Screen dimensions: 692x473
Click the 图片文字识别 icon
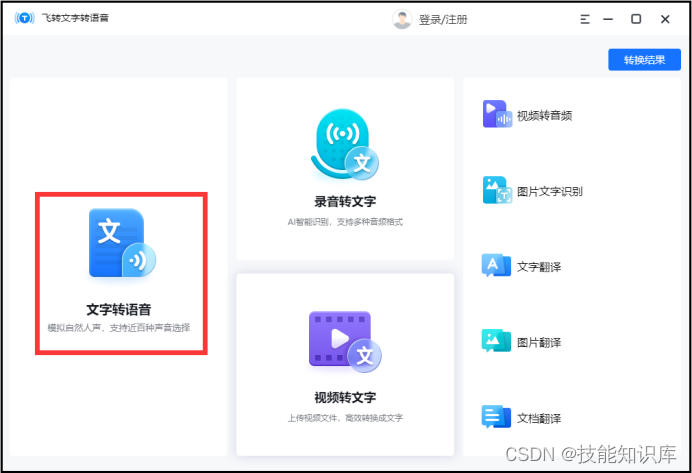pyautogui.click(x=497, y=190)
